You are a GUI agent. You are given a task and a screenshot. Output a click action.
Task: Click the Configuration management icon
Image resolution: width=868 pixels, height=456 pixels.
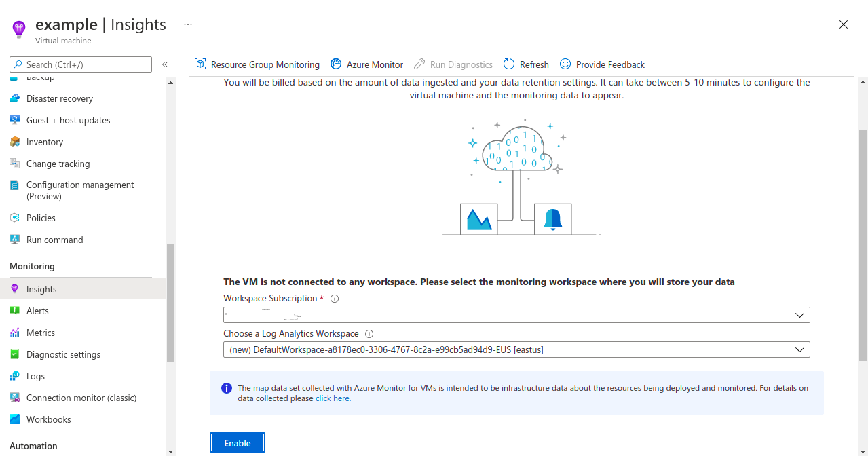15,185
